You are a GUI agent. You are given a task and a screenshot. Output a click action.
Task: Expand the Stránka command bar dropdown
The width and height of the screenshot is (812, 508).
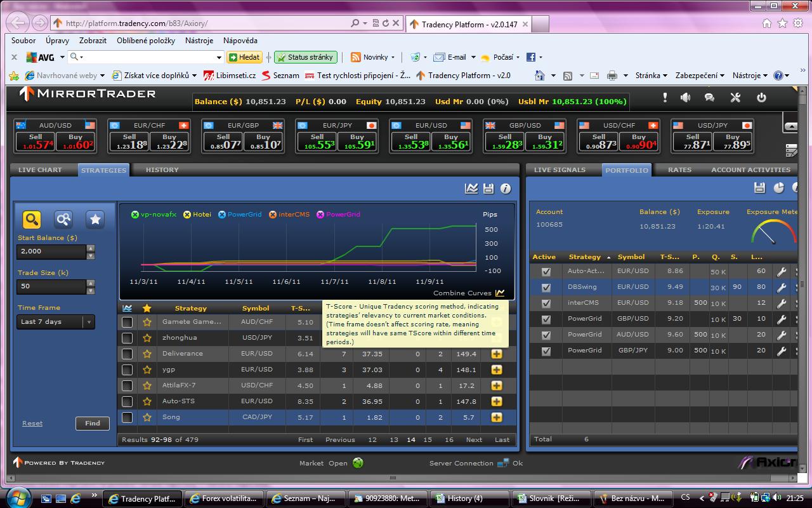point(665,76)
